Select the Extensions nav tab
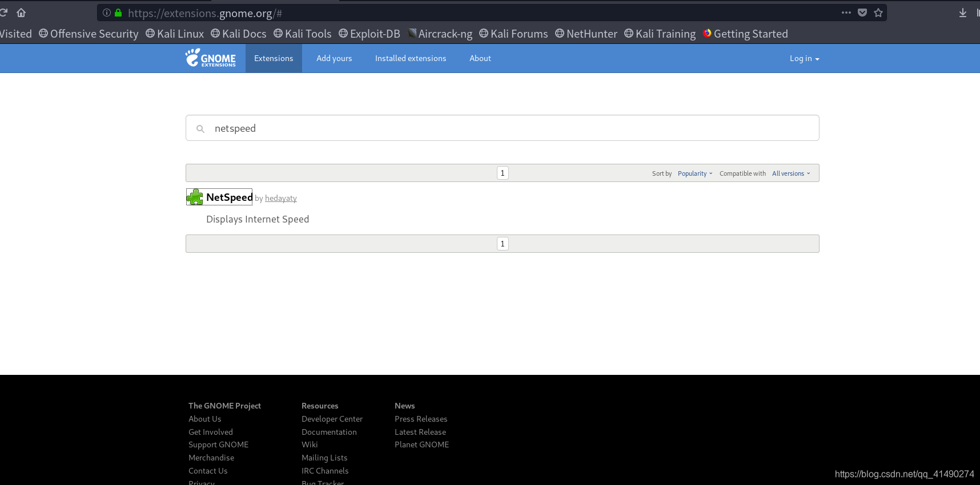The height and width of the screenshot is (485, 980). tap(274, 58)
